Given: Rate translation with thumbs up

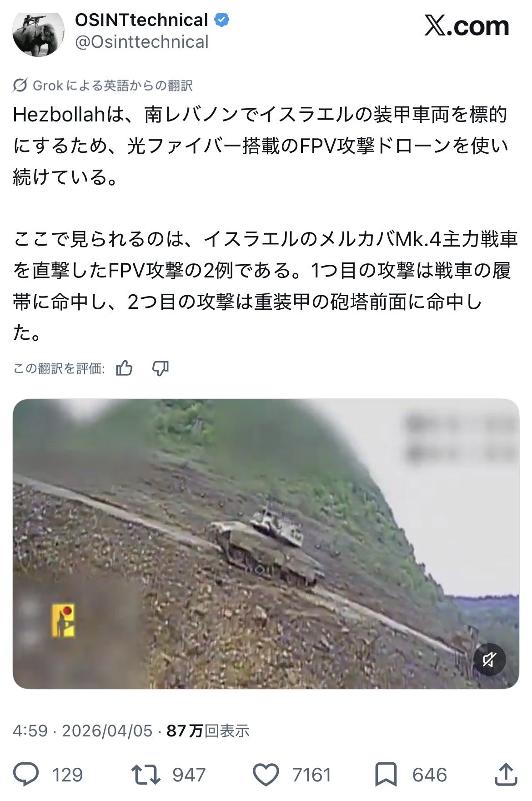Looking at the screenshot, I should [124, 368].
